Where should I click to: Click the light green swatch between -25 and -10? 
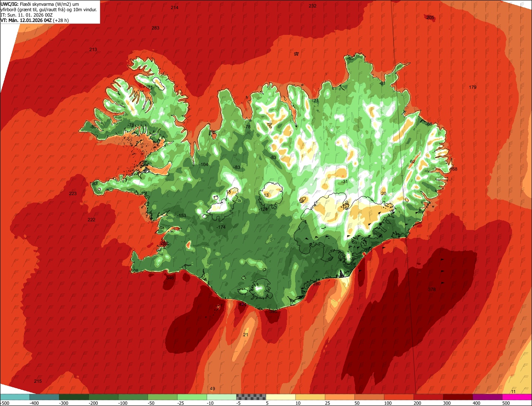pyautogui.click(x=192, y=397)
